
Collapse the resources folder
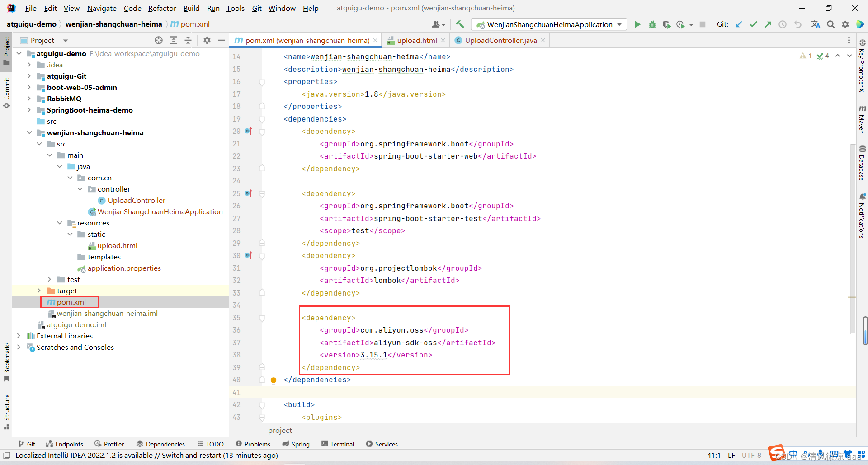[60, 223]
